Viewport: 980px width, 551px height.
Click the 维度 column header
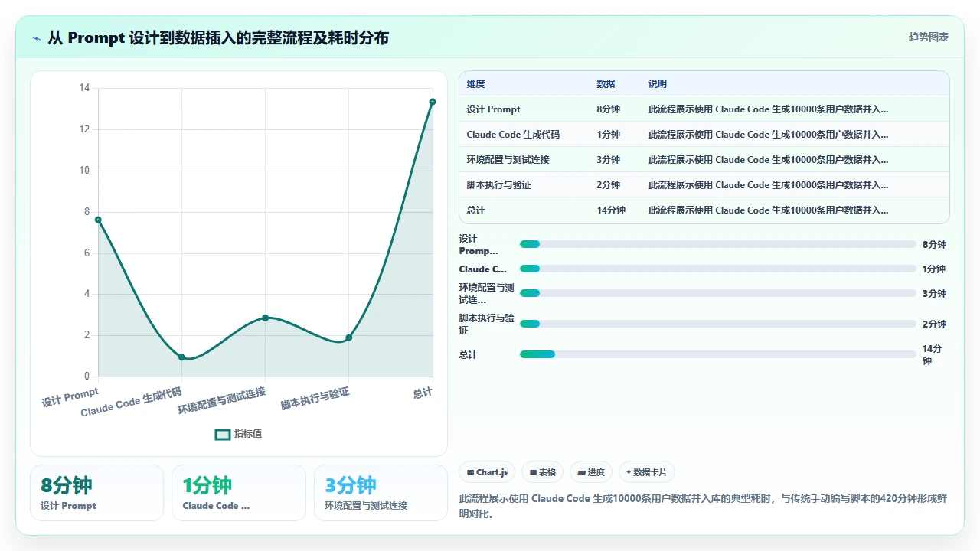tap(476, 84)
